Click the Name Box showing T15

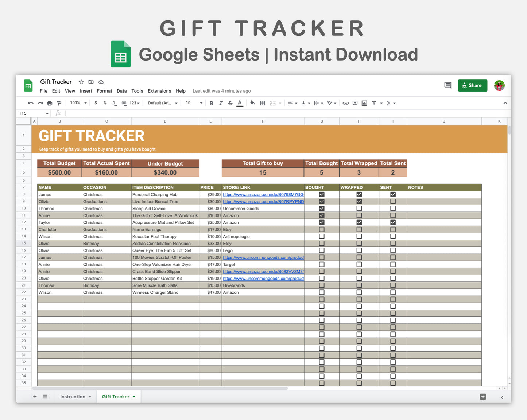(x=31, y=113)
